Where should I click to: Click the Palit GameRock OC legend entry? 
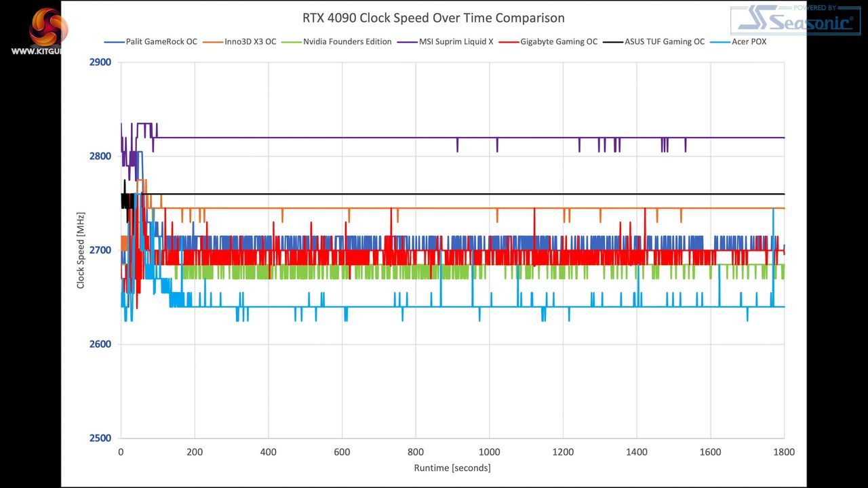pos(151,42)
